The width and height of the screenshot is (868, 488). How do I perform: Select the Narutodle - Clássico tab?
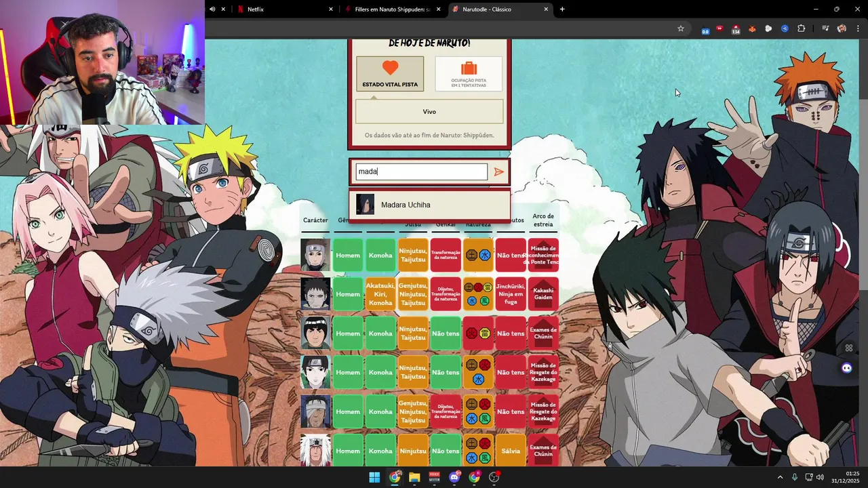click(500, 9)
